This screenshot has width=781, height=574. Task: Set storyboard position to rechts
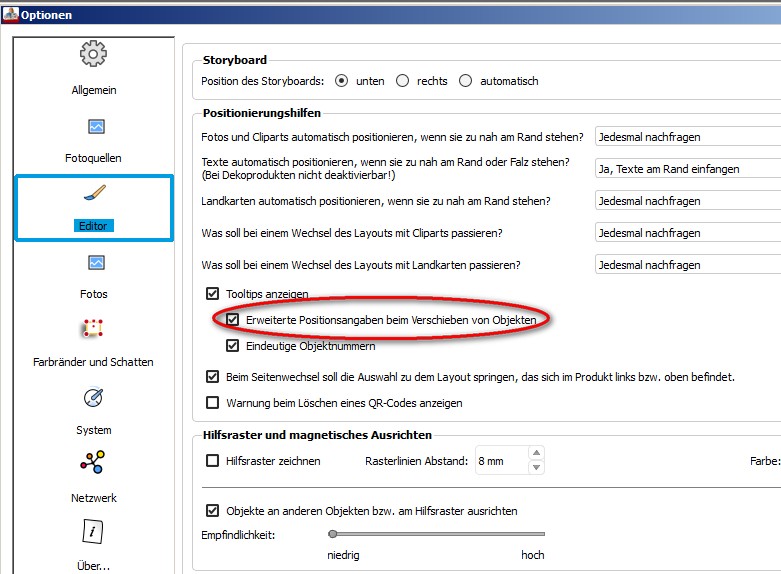click(x=402, y=81)
